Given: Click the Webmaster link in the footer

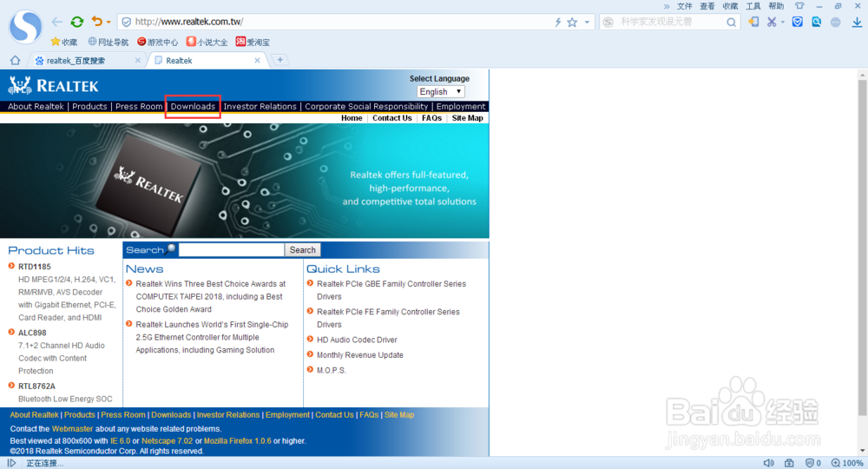Looking at the screenshot, I should click(x=73, y=428).
